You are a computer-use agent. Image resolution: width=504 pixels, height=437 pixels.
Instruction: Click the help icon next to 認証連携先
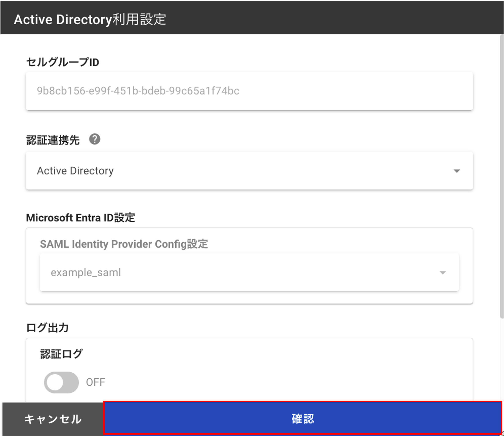tap(95, 139)
